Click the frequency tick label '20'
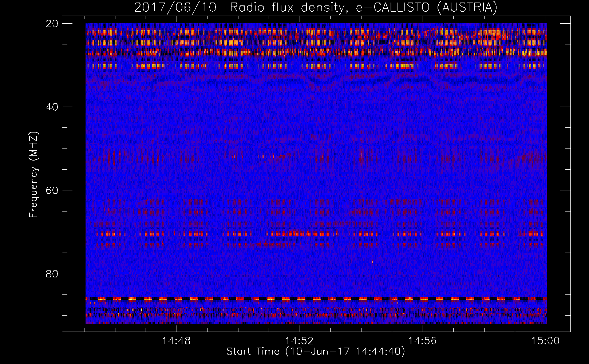589x364 pixels. coord(52,24)
